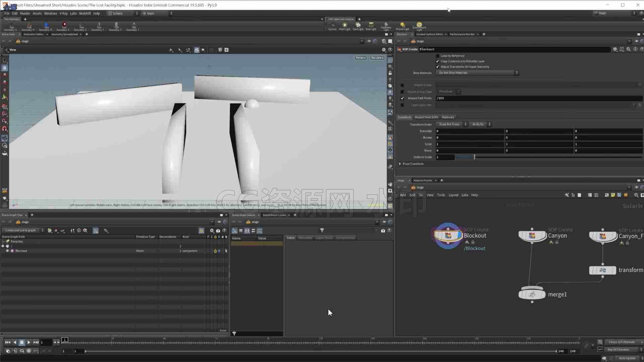The height and width of the screenshot is (362, 644).
Task: Open the No cam camera menu
Action: click(x=377, y=58)
